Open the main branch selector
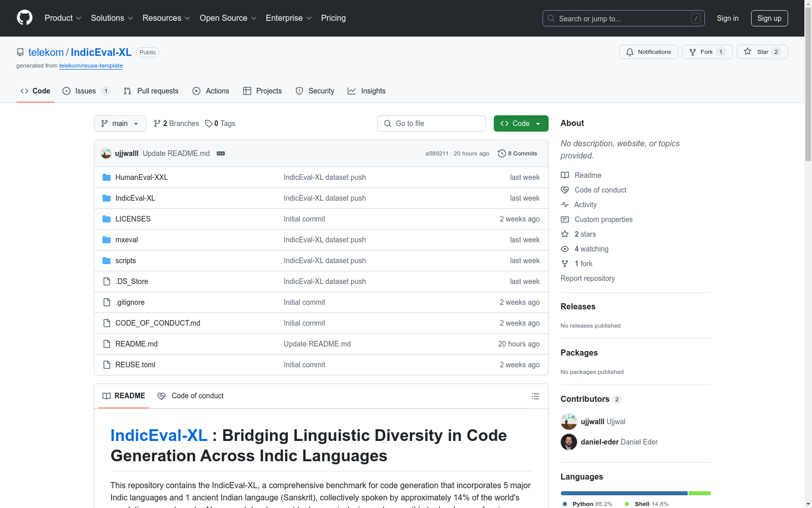Viewport: 812px width, 508px height. [x=120, y=123]
